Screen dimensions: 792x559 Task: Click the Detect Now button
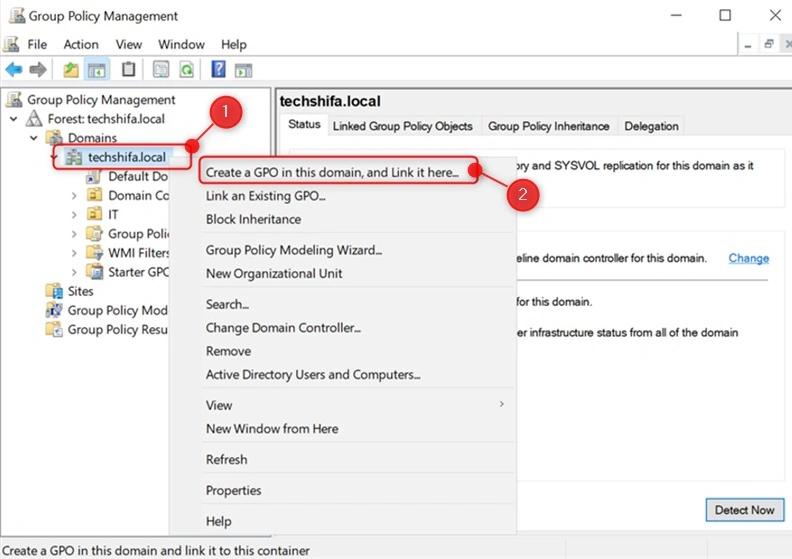tap(745, 510)
